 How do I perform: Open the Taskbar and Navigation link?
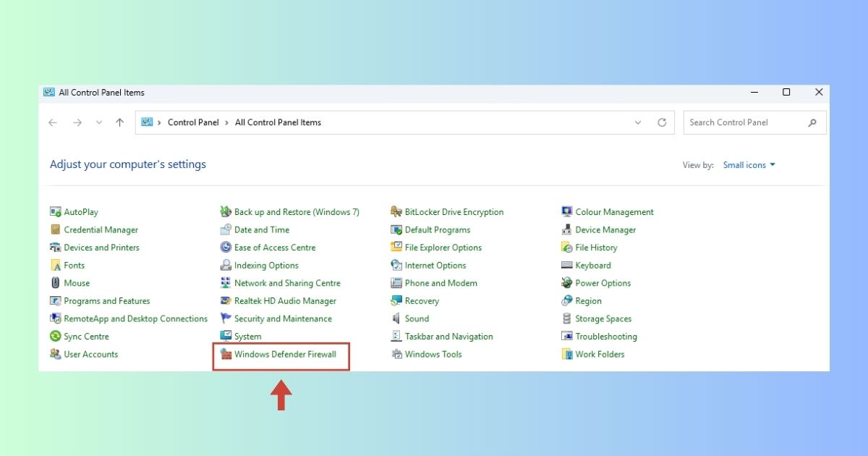tap(448, 337)
